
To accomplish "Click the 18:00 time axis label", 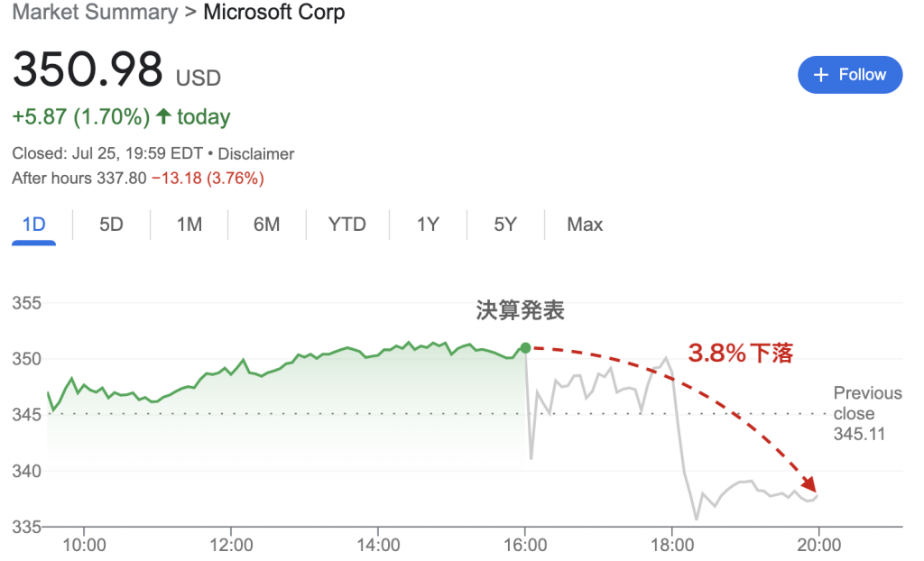I will click(672, 545).
